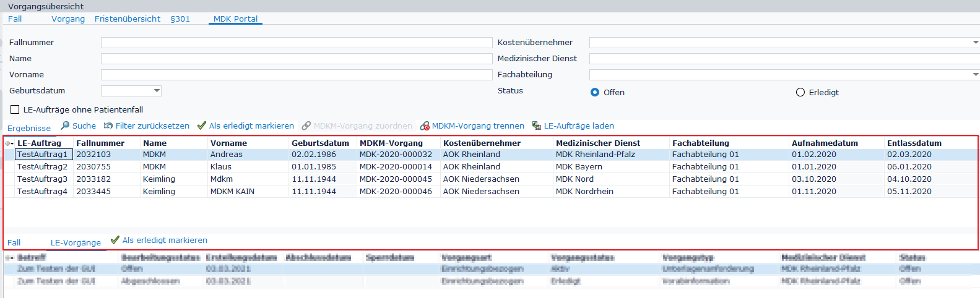The width and height of the screenshot is (980, 298).
Task: Click the MDKM-Vorgang zuordnen link icon
Action: point(306,126)
